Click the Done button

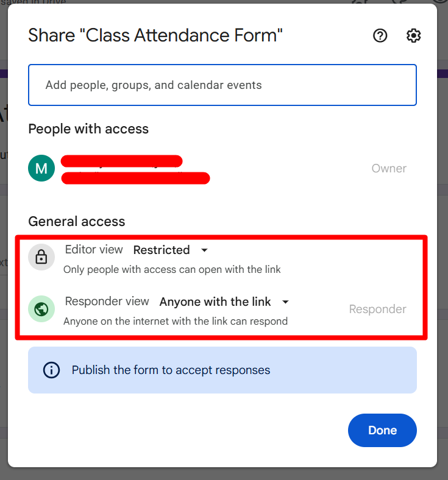point(382,430)
